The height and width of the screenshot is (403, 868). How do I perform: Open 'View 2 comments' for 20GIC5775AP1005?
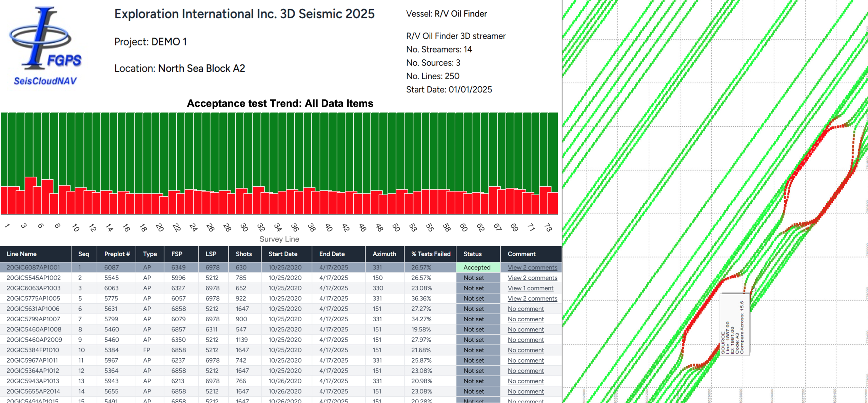(x=532, y=299)
